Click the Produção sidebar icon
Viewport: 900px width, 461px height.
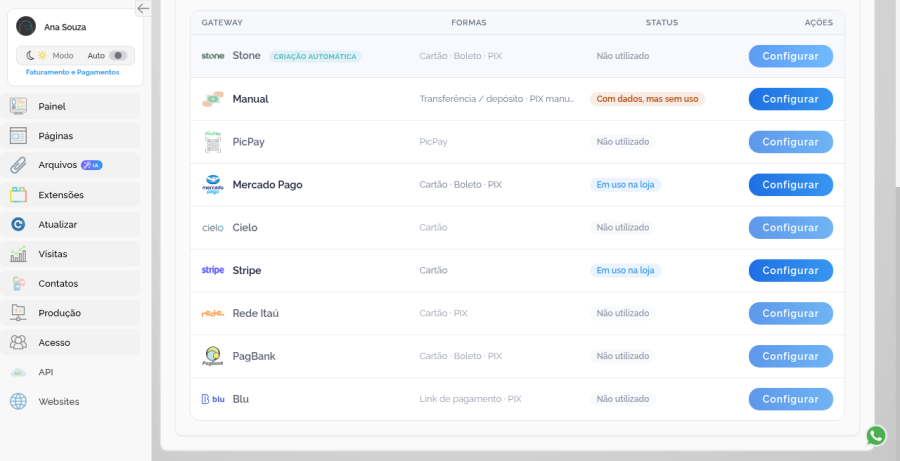pos(18,313)
